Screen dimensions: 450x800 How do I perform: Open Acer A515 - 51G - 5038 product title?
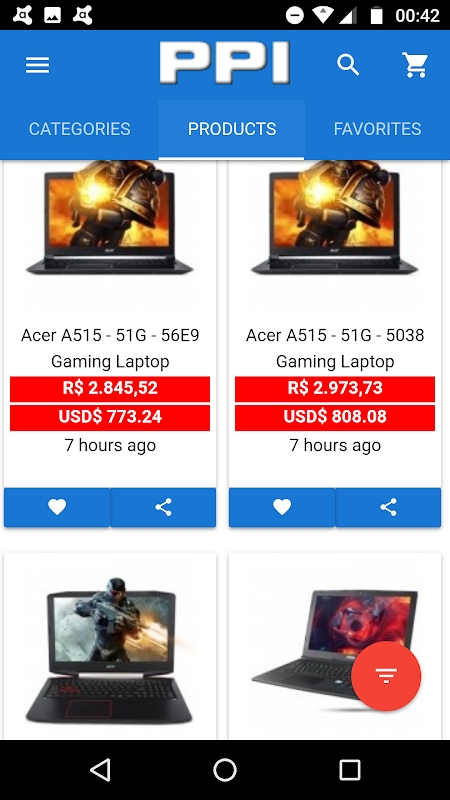(x=335, y=348)
